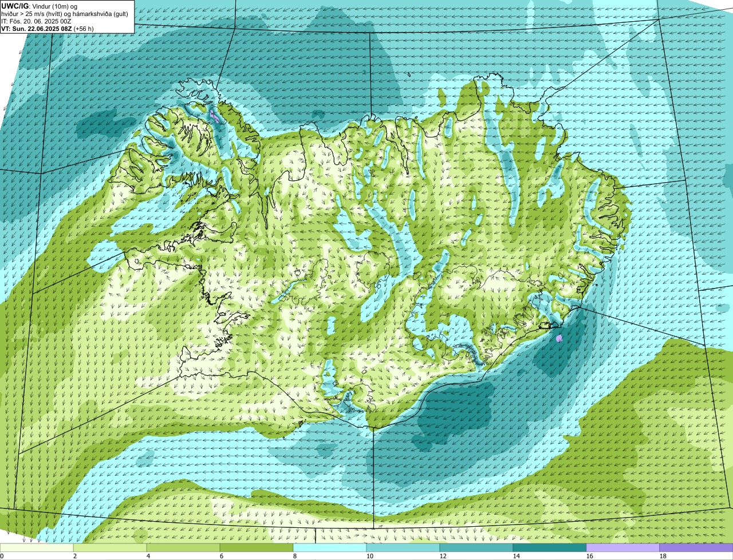Viewport: 733px width, 560px height.
Task: Click the valid time 'VT: Sun. 22.06.2025 08Z (+56 h)'
Action: tap(48, 28)
